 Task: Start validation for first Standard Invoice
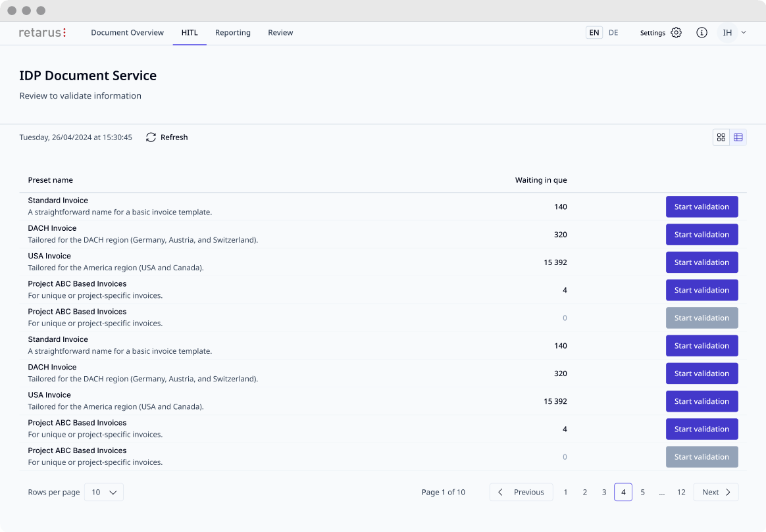pos(702,206)
